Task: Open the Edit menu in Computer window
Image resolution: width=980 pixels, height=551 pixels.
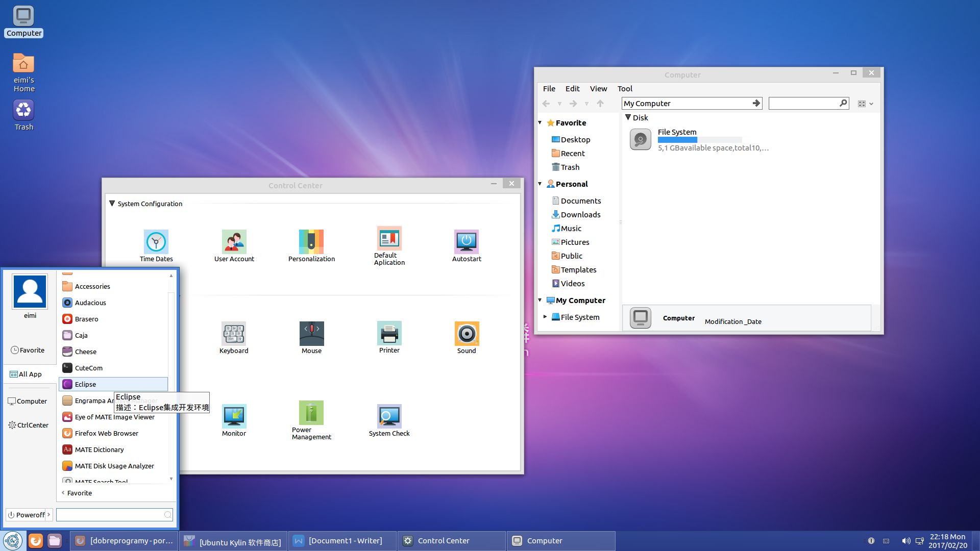Action: click(x=572, y=89)
